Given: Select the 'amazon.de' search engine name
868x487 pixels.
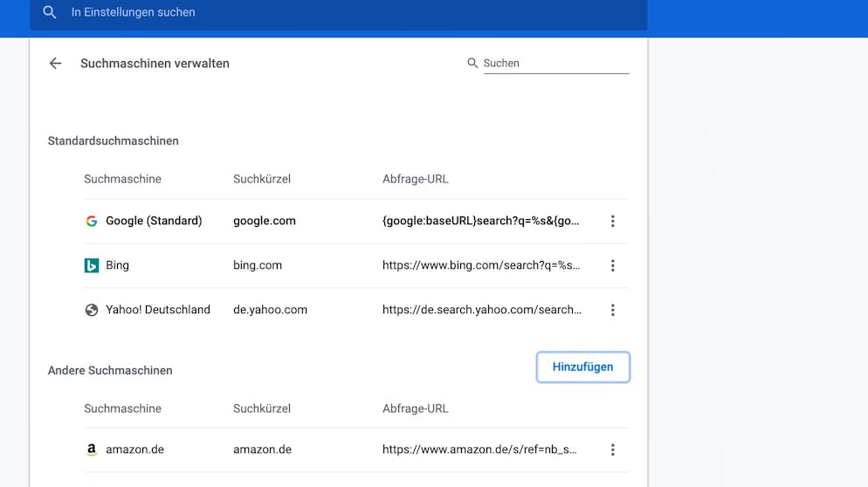Looking at the screenshot, I should 134,449.
